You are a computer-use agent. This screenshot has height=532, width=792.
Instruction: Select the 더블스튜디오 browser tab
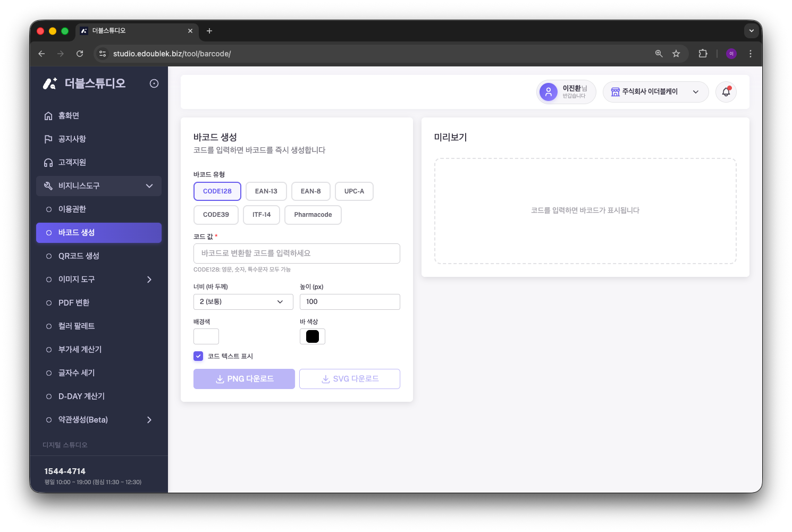point(137,31)
